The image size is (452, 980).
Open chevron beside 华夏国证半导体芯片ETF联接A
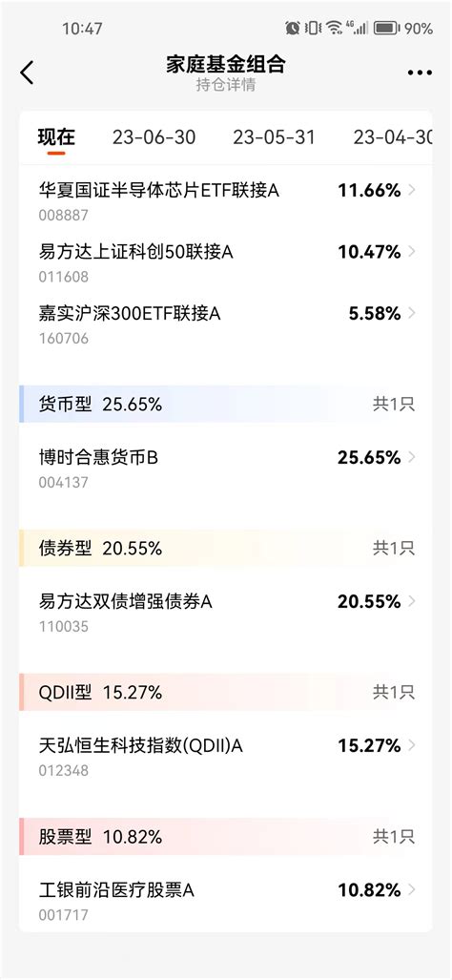click(x=412, y=191)
